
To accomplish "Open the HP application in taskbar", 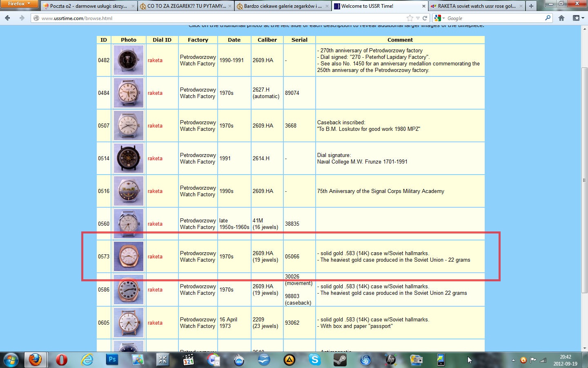I will coord(391,360).
